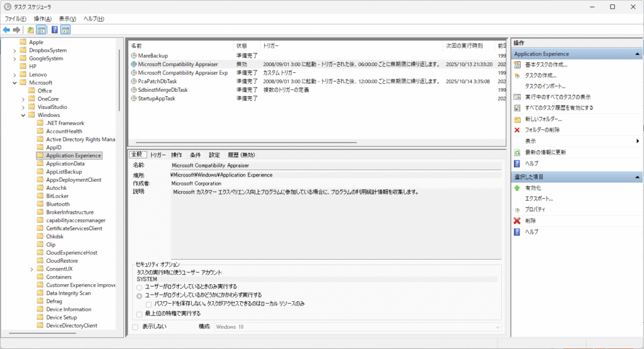
Task: Collapse the Windows folder in the tree
Action: [23, 115]
